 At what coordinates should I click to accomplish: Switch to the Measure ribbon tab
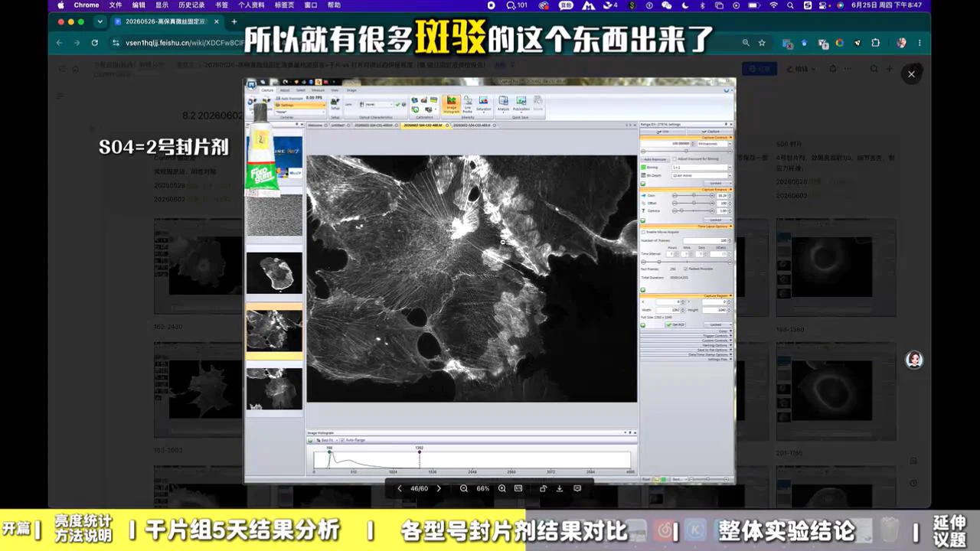[318, 90]
